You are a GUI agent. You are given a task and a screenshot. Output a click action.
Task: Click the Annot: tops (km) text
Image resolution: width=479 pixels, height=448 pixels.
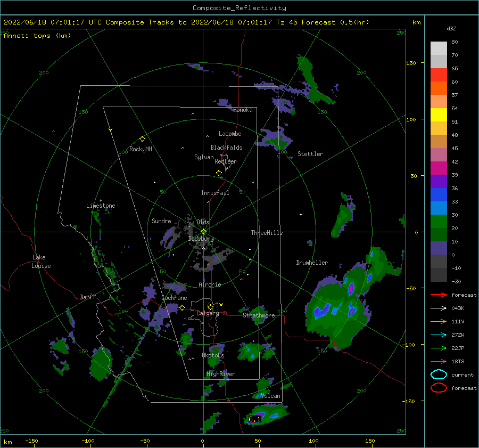37,36
